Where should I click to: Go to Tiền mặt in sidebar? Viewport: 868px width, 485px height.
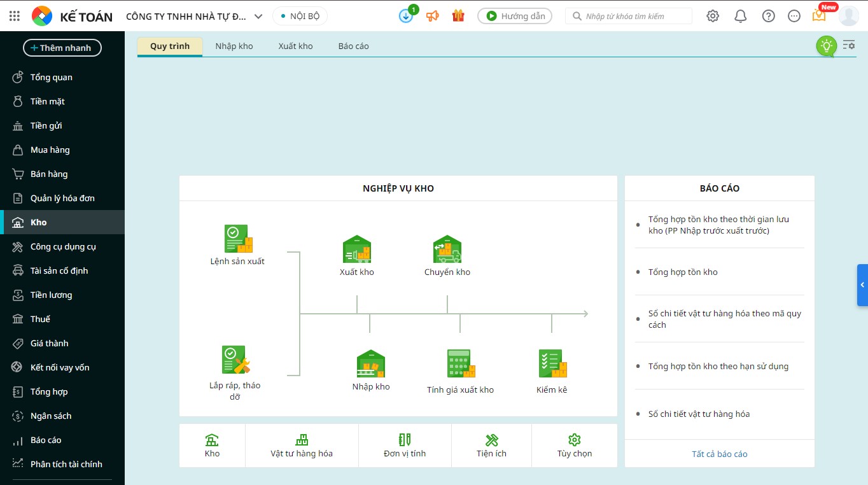pos(62,101)
